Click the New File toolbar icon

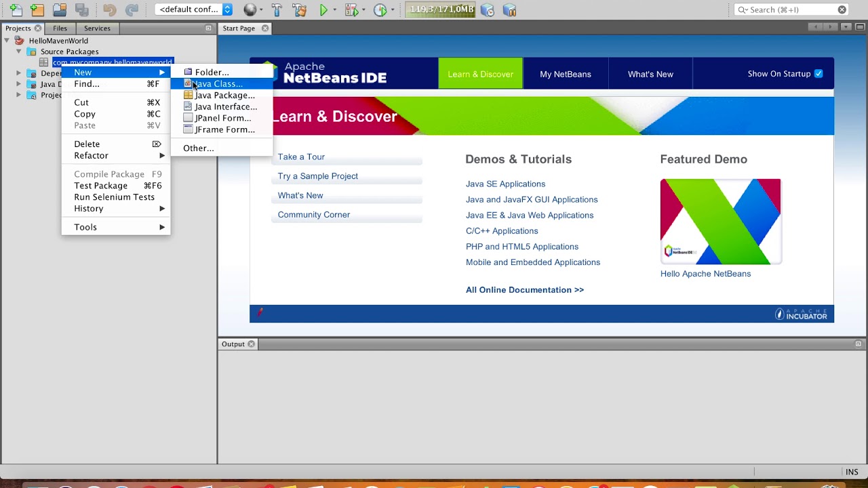pyautogui.click(x=16, y=9)
